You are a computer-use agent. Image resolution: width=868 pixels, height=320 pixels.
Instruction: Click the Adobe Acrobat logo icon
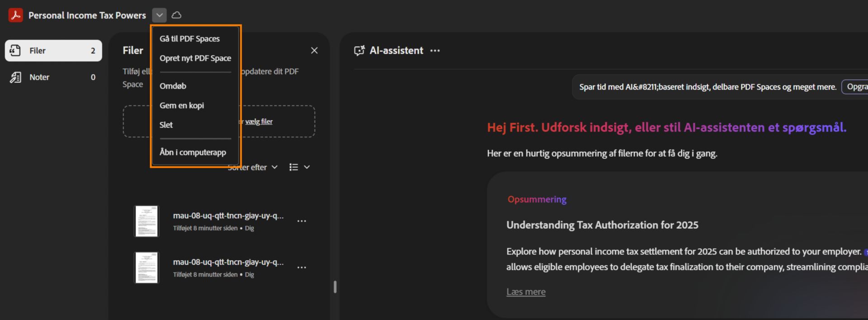pyautogui.click(x=16, y=15)
